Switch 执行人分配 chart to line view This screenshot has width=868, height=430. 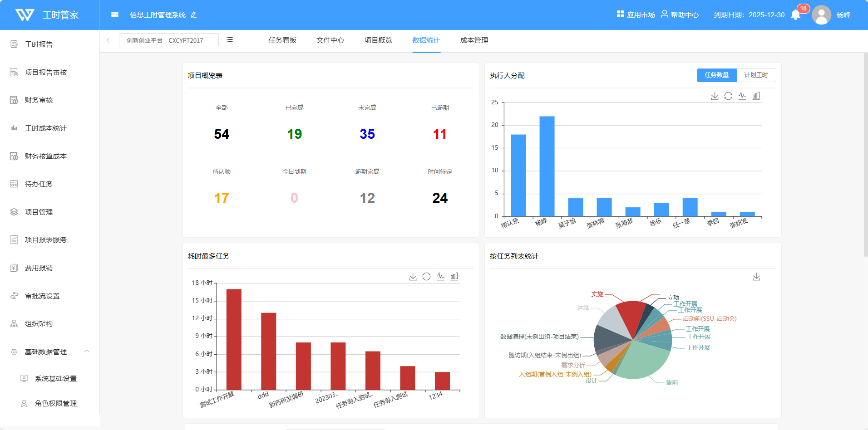coord(742,96)
